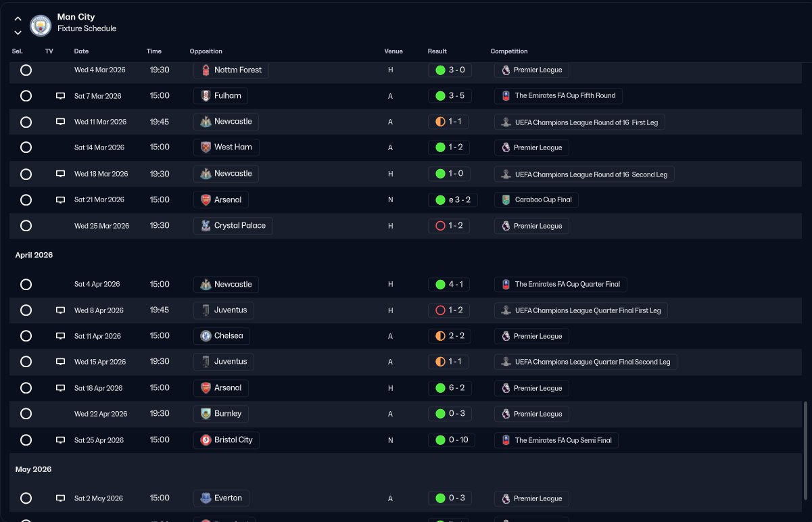The width and height of the screenshot is (812, 522).
Task: Sort by the Competition column header
Action: coord(509,51)
